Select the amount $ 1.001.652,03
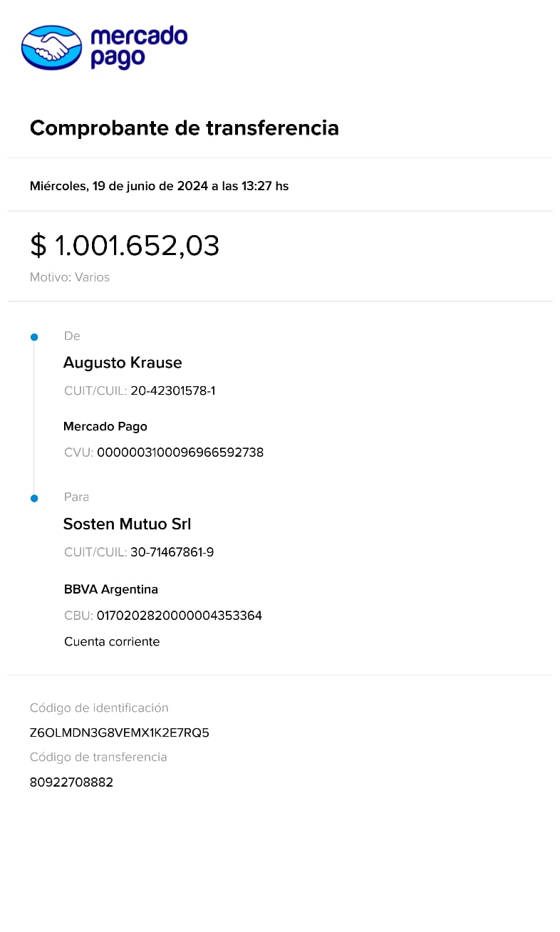This screenshot has width=560, height=932. tap(125, 245)
